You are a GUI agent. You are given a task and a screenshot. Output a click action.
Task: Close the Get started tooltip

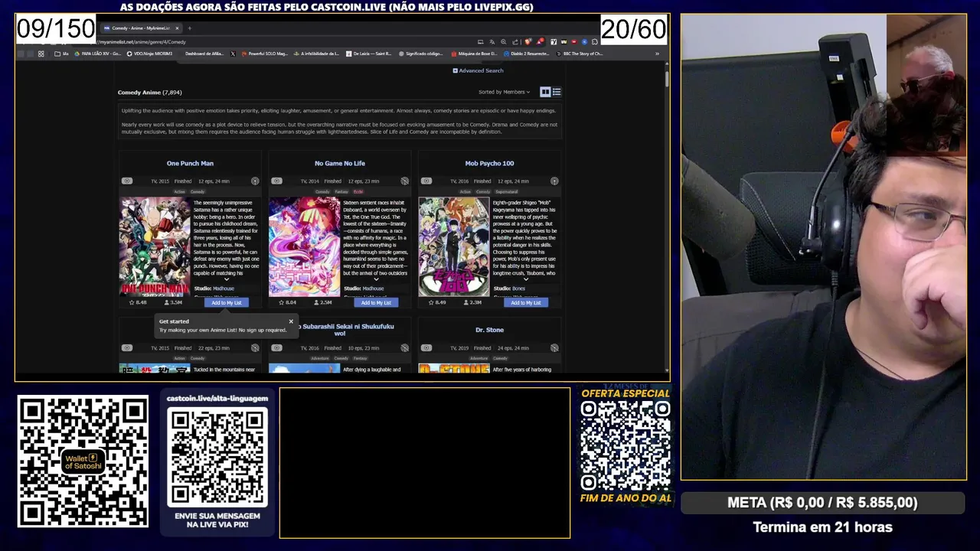291,321
